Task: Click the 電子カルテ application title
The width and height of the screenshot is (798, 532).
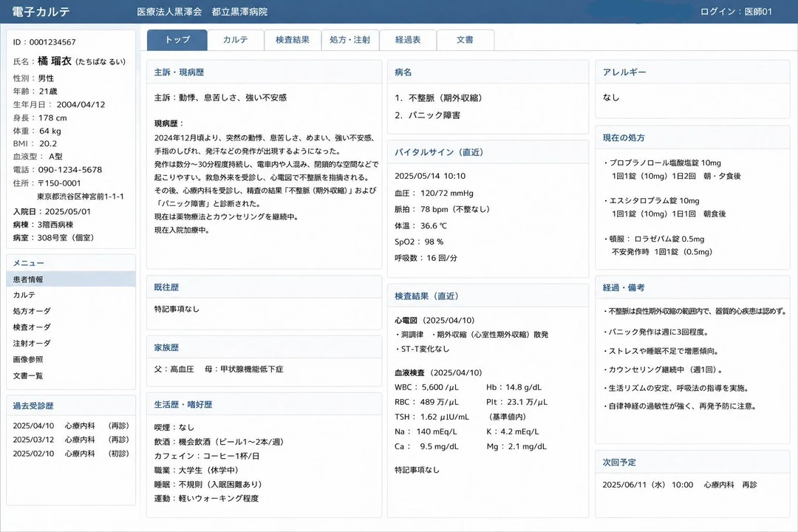Action: (41, 12)
